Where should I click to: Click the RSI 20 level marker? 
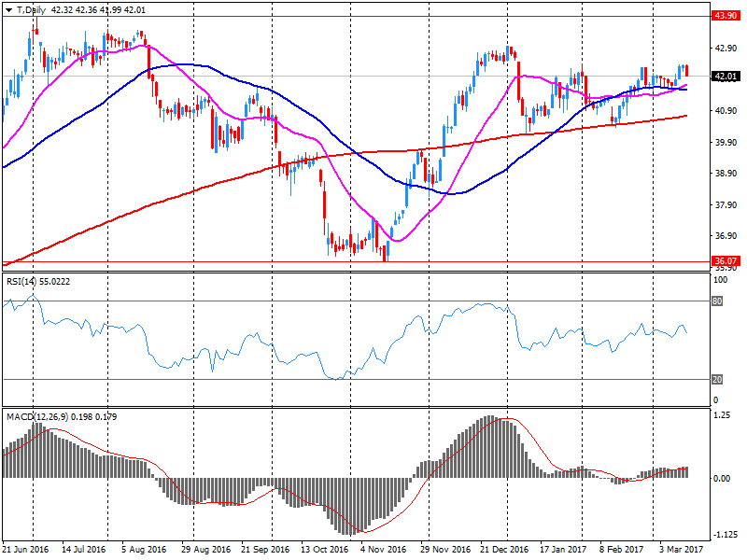point(719,379)
